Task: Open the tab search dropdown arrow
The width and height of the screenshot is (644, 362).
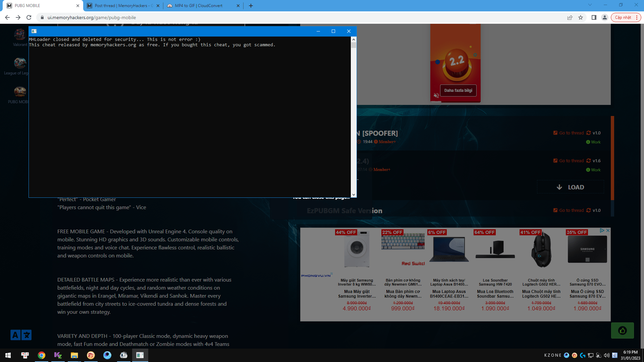Action: [x=590, y=5]
